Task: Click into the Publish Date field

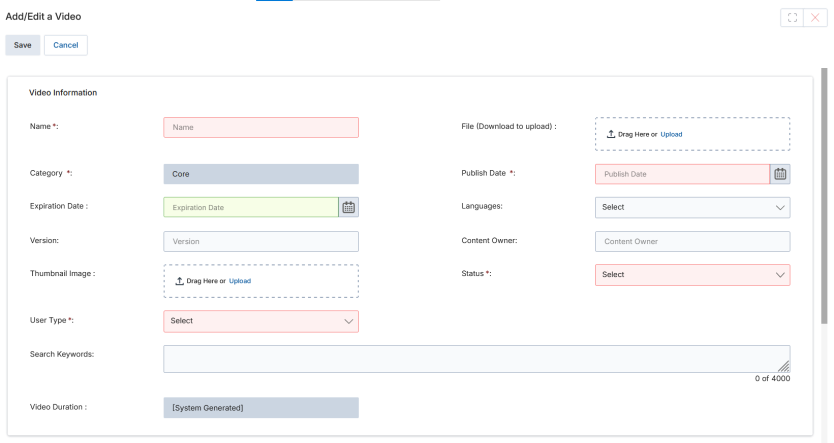Action: pos(682,174)
